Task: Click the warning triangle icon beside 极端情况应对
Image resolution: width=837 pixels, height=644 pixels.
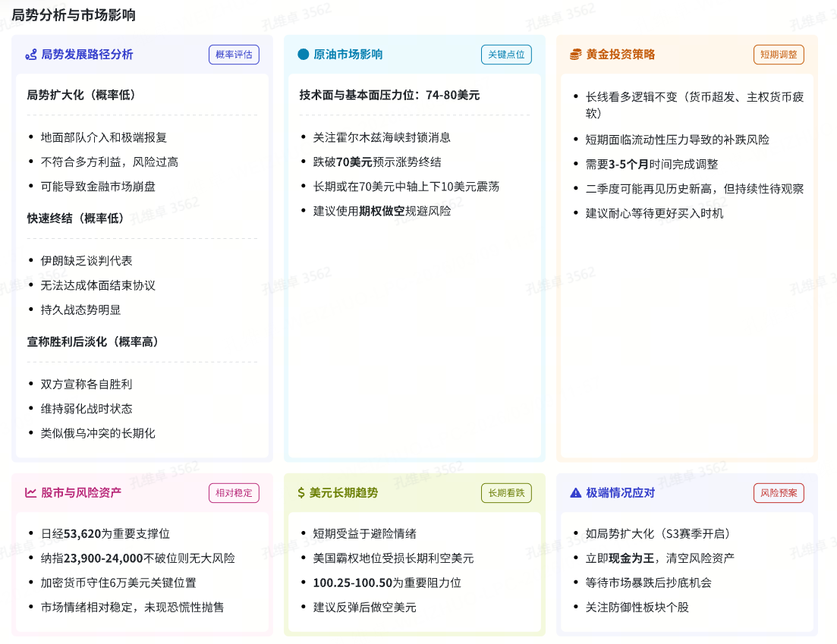Action: pos(575,492)
